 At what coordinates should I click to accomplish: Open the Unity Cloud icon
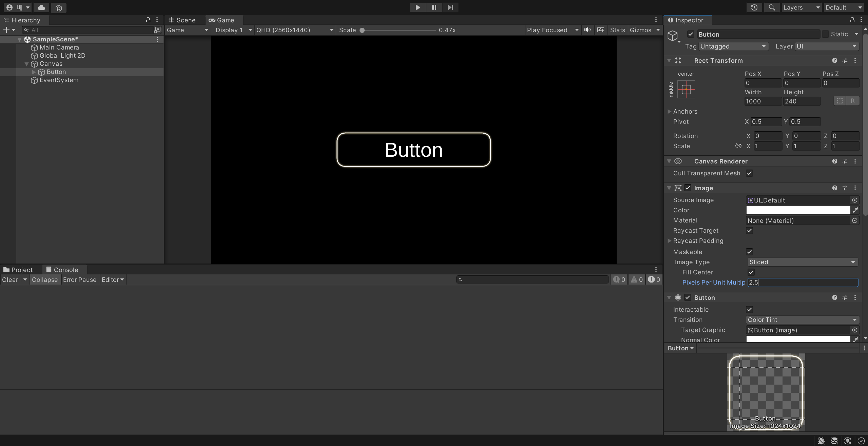pyautogui.click(x=41, y=7)
